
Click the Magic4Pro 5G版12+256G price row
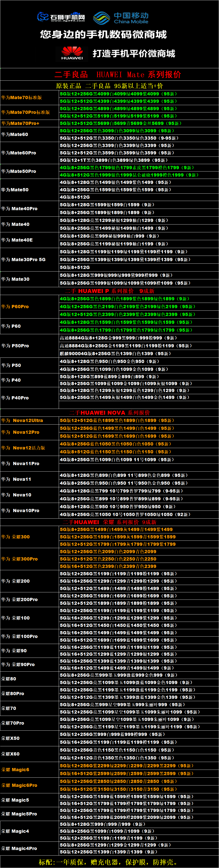139,852
